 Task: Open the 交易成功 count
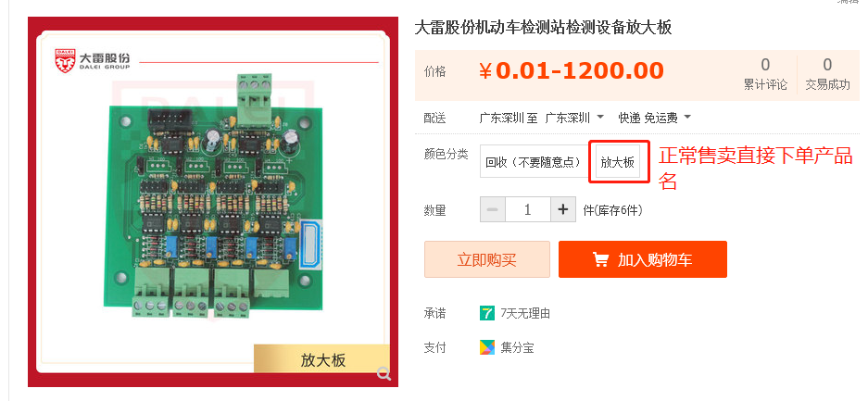(827, 74)
